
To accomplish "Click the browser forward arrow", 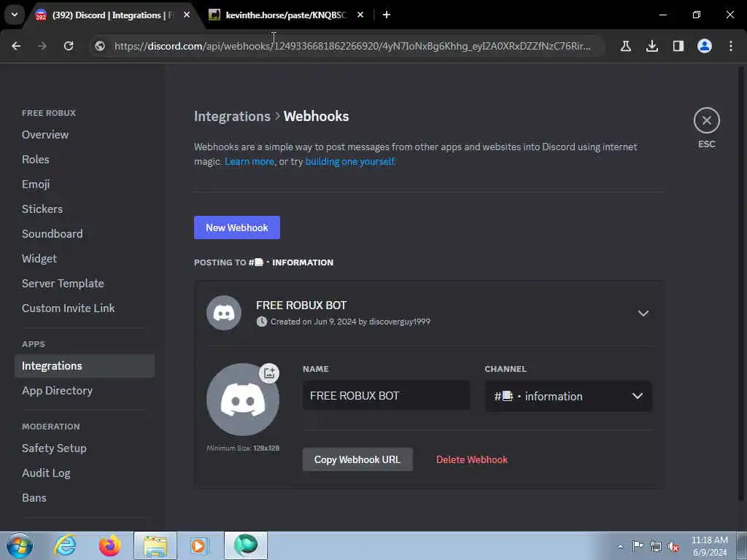I will coord(42,46).
